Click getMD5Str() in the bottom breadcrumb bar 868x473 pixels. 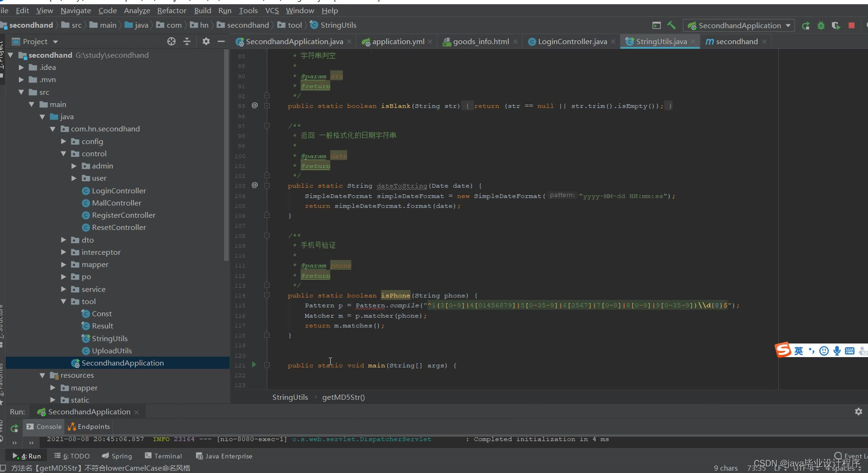click(343, 397)
